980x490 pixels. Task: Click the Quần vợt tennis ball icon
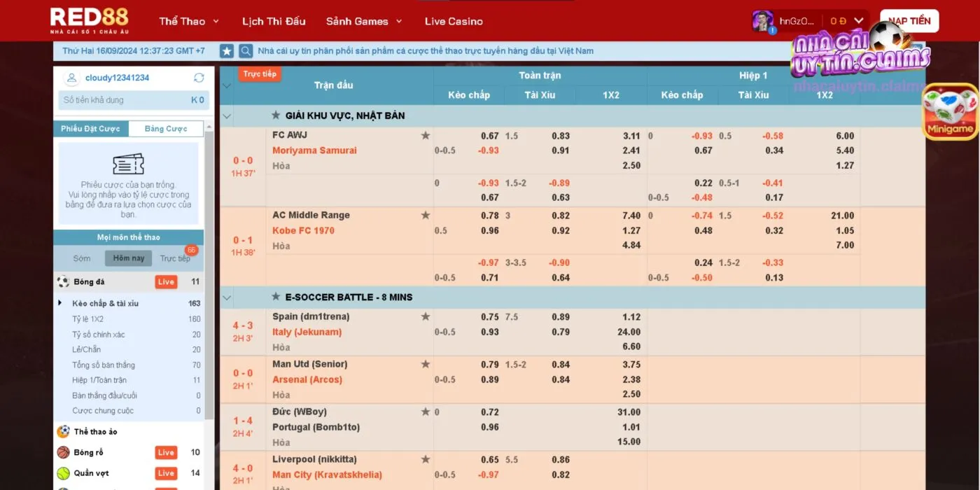(x=64, y=473)
